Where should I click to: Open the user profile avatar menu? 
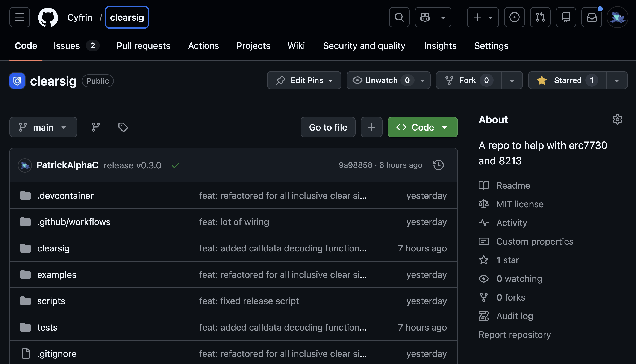click(x=617, y=17)
